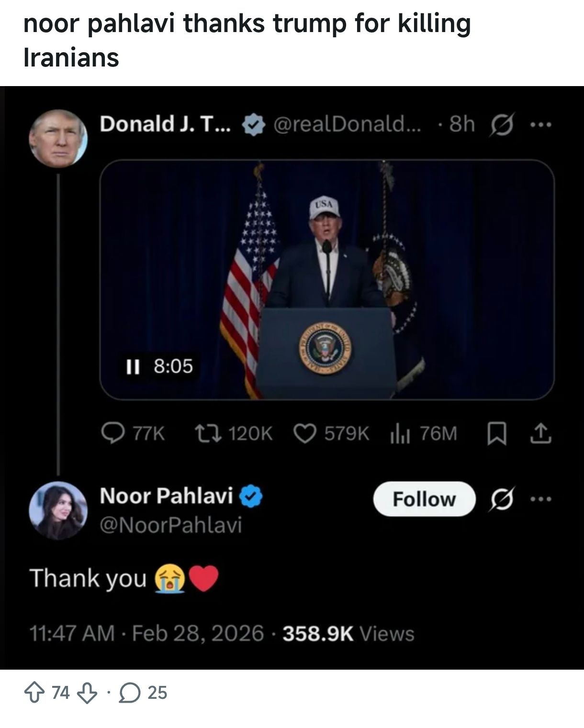Open Noor Pahlavi's profile picture

58,510
